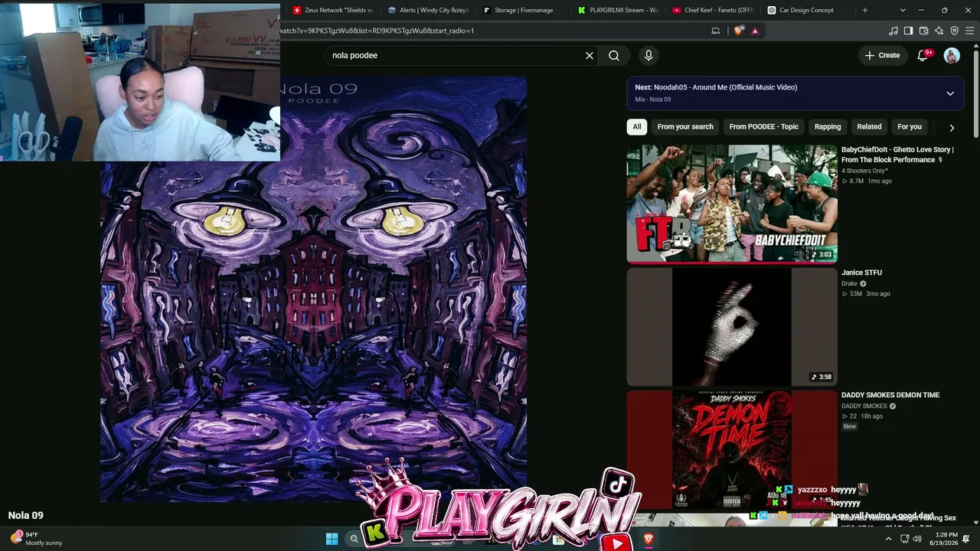This screenshot has height=551, width=980.
Task: Open the YouTube notifications bell
Action: tap(923, 55)
